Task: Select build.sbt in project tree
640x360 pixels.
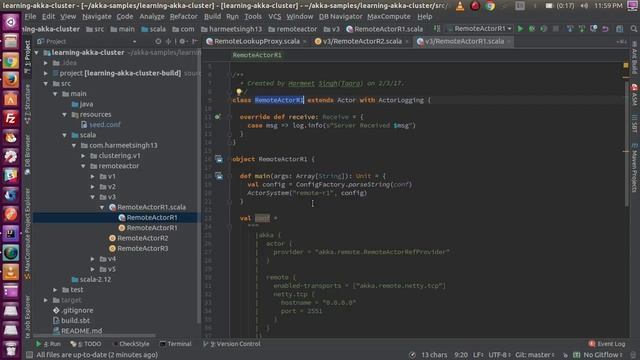Action: [x=71, y=320]
